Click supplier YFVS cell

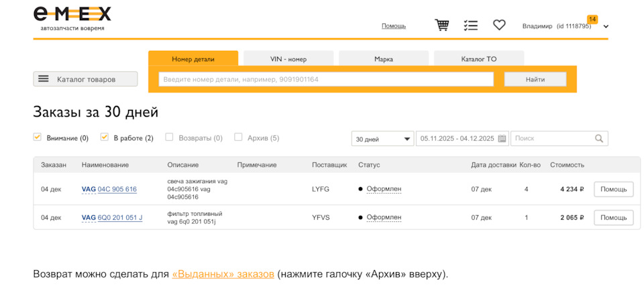click(x=321, y=217)
